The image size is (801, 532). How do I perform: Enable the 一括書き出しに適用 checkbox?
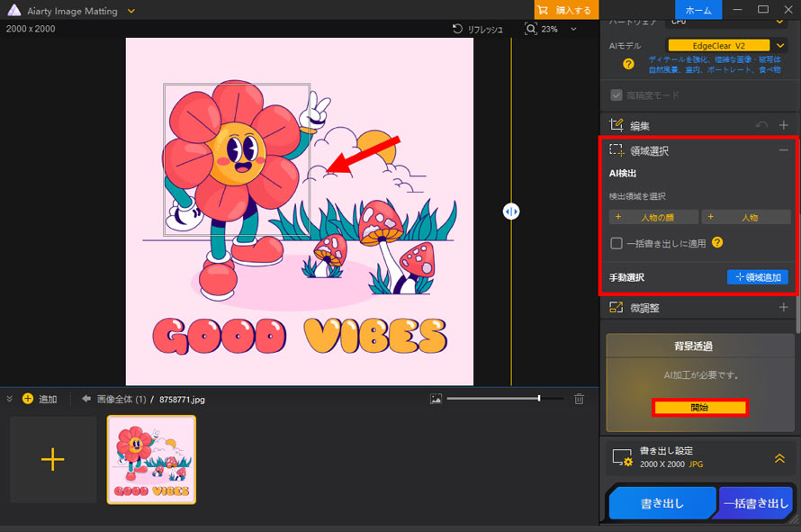[x=616, y=243]
